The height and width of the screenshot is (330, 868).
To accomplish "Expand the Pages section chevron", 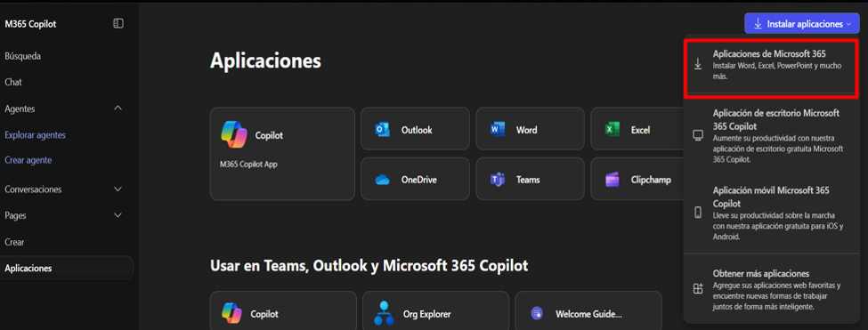I will click(x=118, y=215).
